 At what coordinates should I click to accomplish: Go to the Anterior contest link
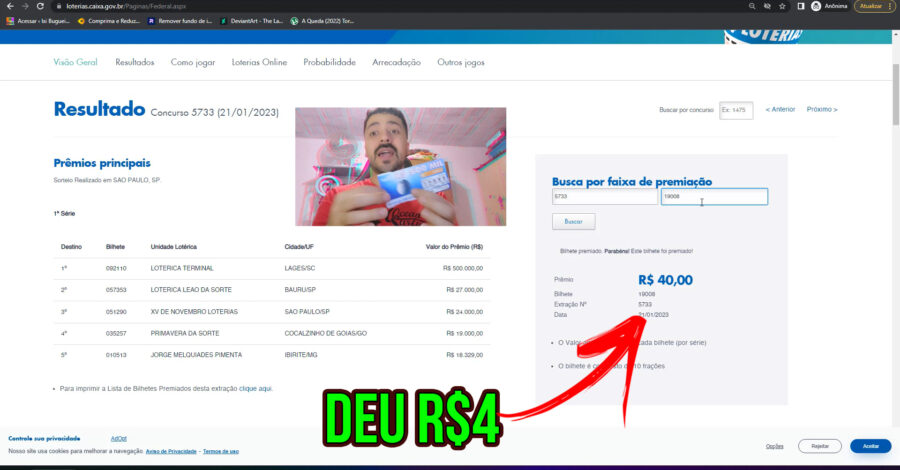(x=780, y=109)
